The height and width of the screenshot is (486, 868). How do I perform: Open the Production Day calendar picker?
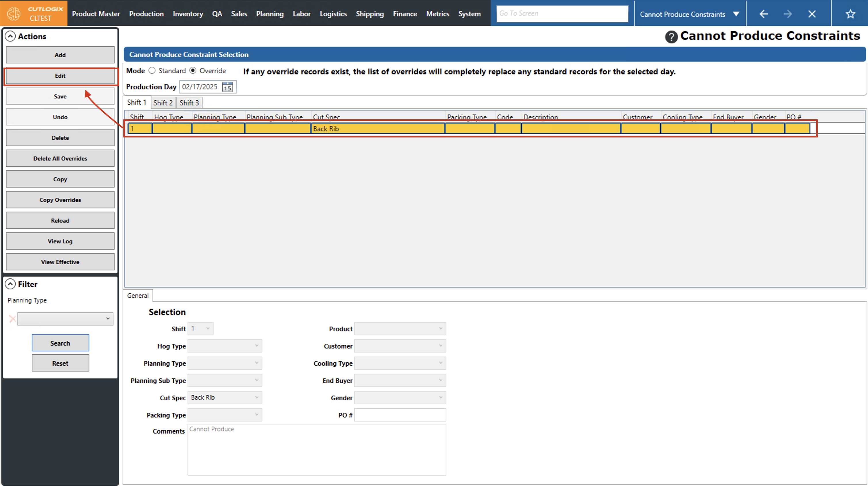[x=227, y=87]
